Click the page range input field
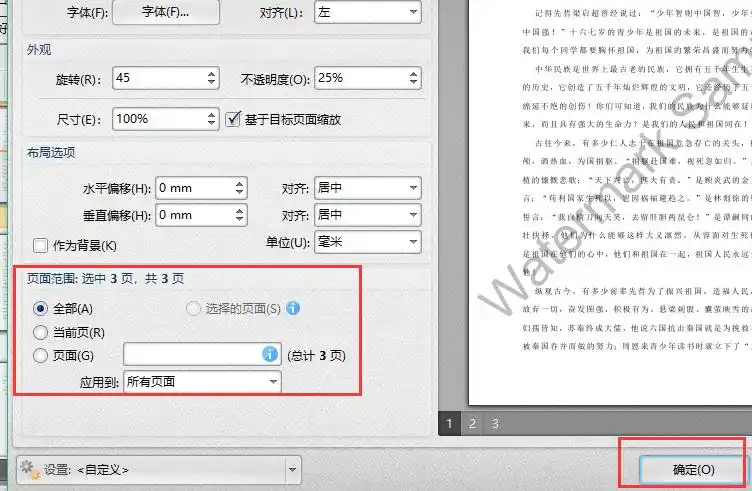The width and height of the screenshot is (752, 491). pos(202,354)
